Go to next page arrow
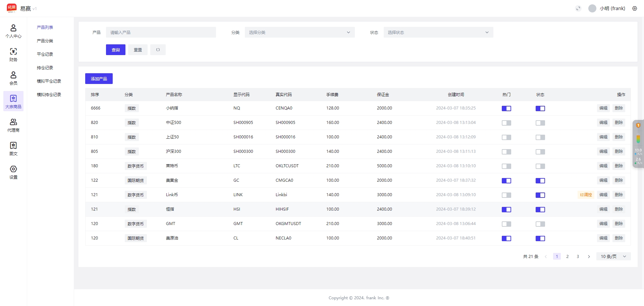644x306 pixels. coord(589,257)
